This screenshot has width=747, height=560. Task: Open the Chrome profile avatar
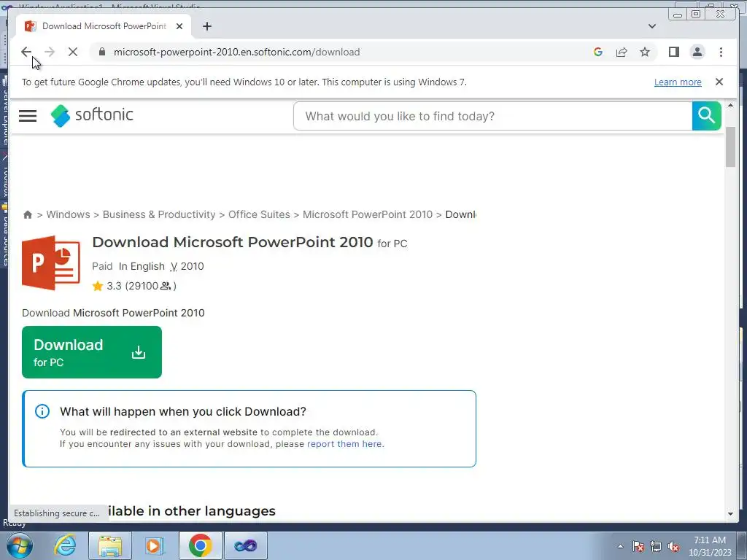point(697,52)
